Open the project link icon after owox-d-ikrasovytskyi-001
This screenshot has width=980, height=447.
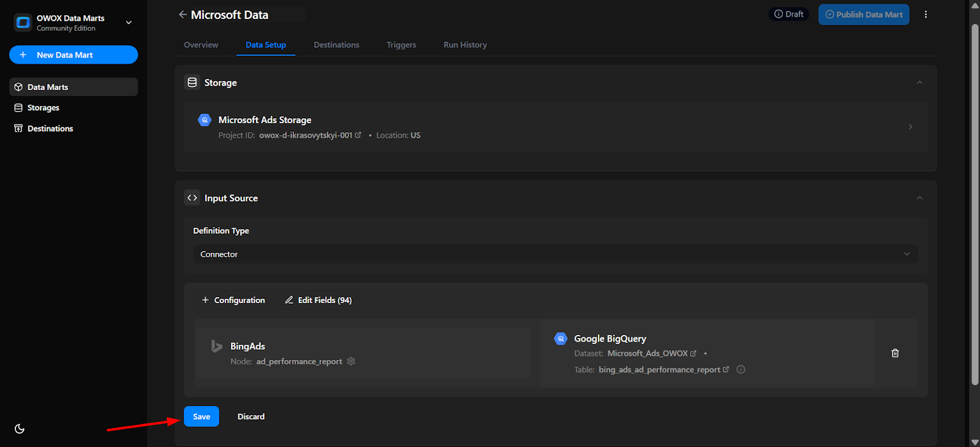tap(358, 135)
